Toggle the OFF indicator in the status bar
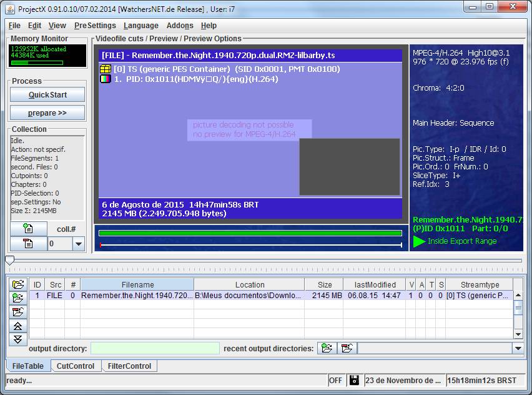This screenshot has width=532, height=395. click(x=335, y=381)
